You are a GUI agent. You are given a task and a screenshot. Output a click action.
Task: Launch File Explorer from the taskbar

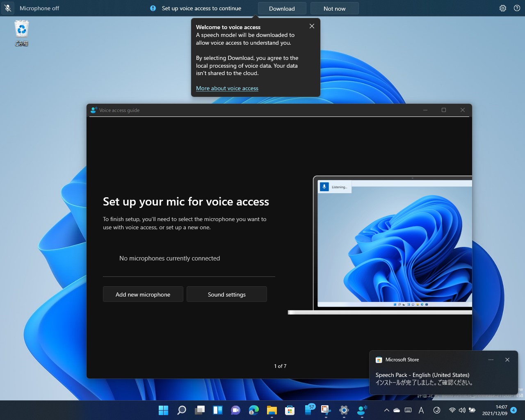[272, 410]
